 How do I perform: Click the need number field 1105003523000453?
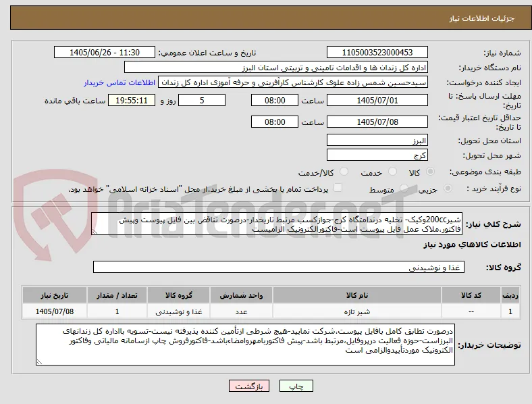click(377, 52)
